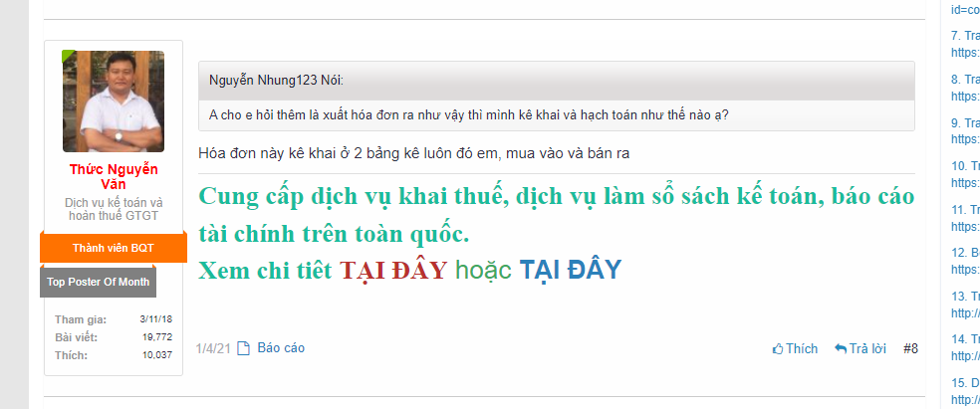Open Thức Nguyễn Văn's avatar photo
The image size is (980, 409).
pos(114,102)
